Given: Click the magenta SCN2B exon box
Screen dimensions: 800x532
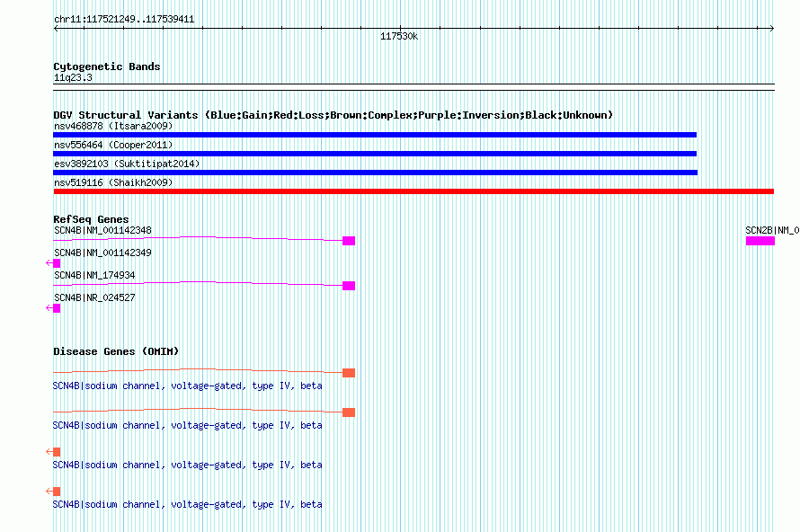Looking at the screenshot, I should (x=760, y=241).
